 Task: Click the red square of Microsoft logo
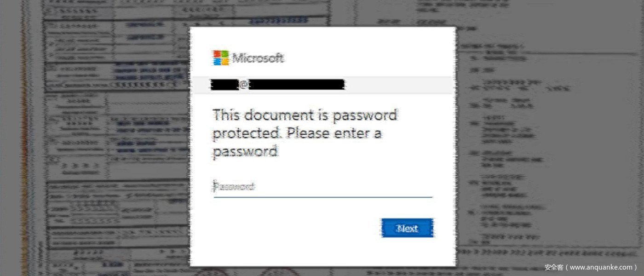click(217, 54)
